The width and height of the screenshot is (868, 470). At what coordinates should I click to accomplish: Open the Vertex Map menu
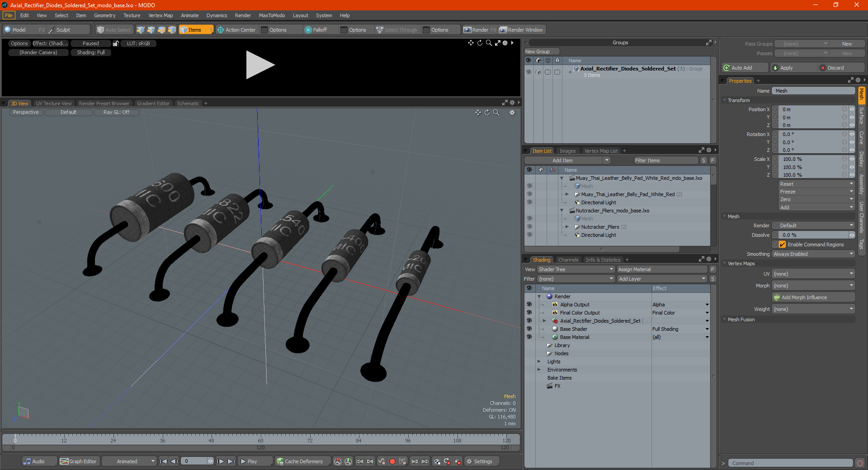click(x=160, y=15)
